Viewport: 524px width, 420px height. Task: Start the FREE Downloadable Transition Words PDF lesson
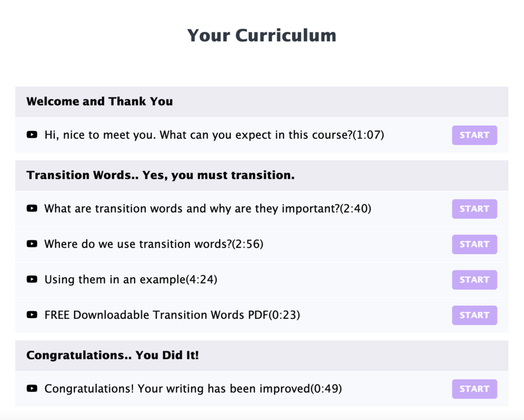[x=474, y=315]
